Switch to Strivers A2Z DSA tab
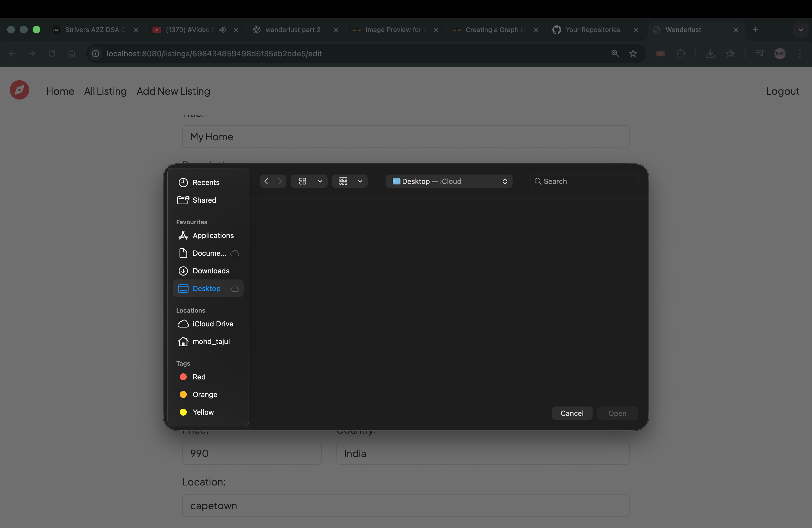The image size is (812, 528). point(95,30)
